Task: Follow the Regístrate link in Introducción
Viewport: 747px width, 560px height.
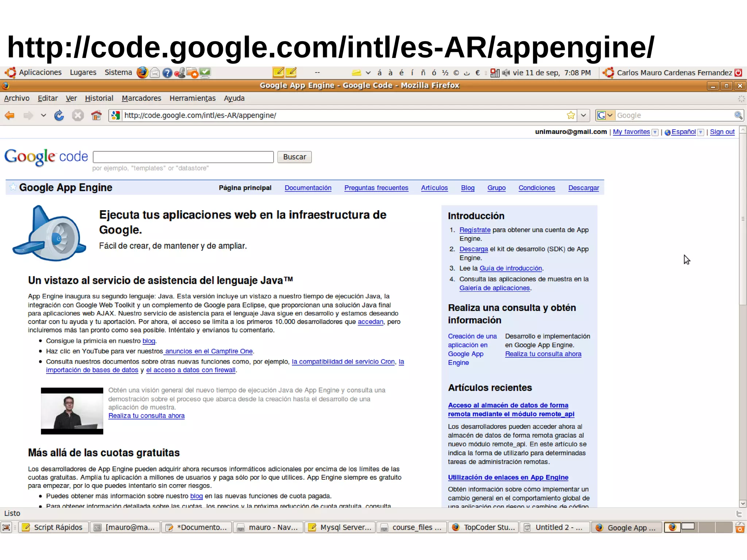Action: pyautogui.click(x=475, y=230)
